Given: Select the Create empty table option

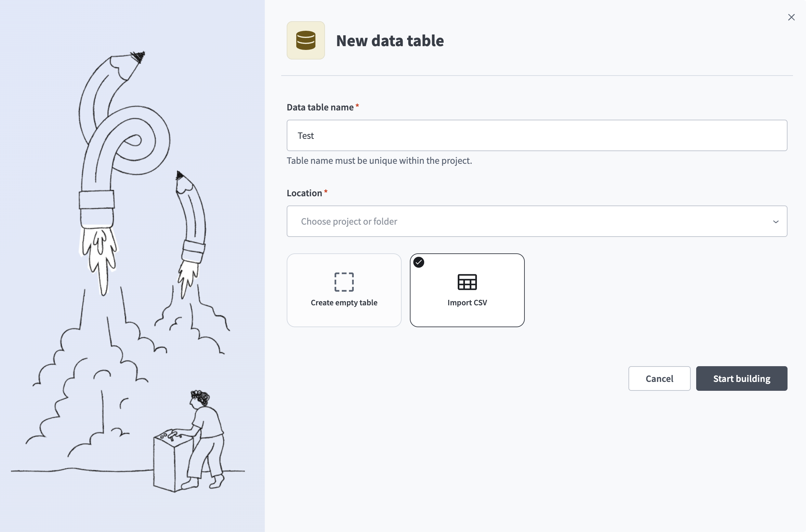Looking at the screenshot, I should [x=344, y=290].
